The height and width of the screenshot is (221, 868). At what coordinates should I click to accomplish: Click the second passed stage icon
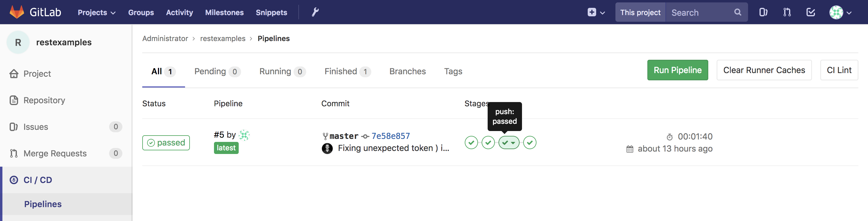point(488,143)
